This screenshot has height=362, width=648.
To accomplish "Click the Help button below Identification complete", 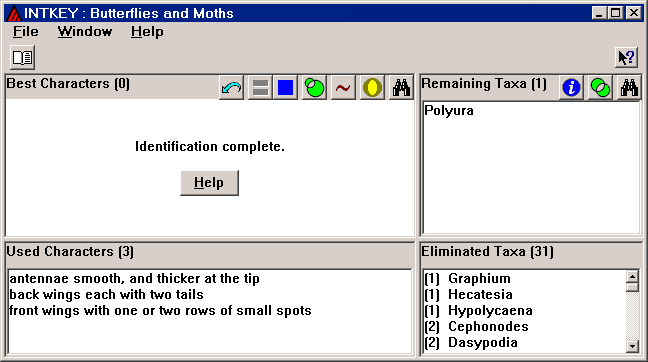I will click(x=210, y=183).
